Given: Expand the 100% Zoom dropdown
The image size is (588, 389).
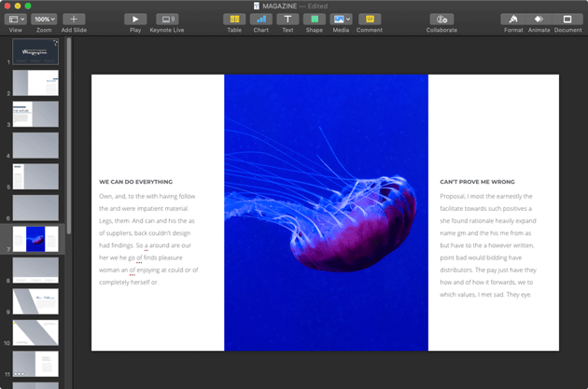Looking at the screenshot, I should (44, 19).
